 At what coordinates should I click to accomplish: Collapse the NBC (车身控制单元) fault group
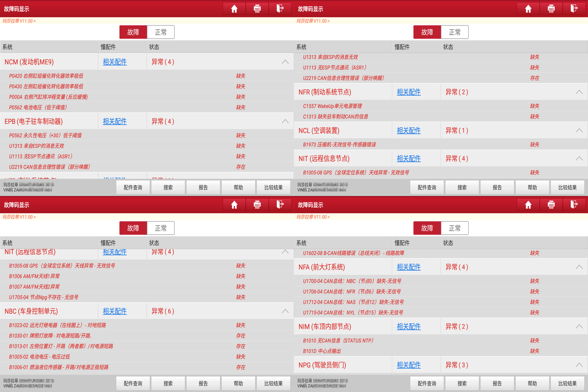click(285, 311)
